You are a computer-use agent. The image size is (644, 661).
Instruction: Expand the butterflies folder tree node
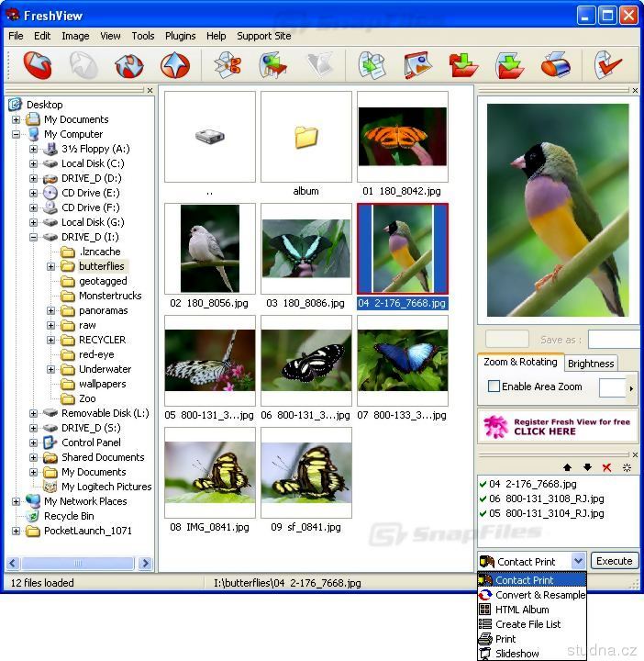[x=51, y=266]
